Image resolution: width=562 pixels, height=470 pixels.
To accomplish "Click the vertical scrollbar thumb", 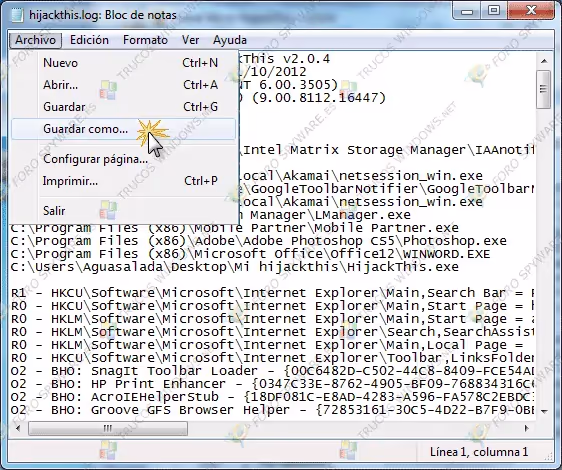I will [x=544, y=89].
